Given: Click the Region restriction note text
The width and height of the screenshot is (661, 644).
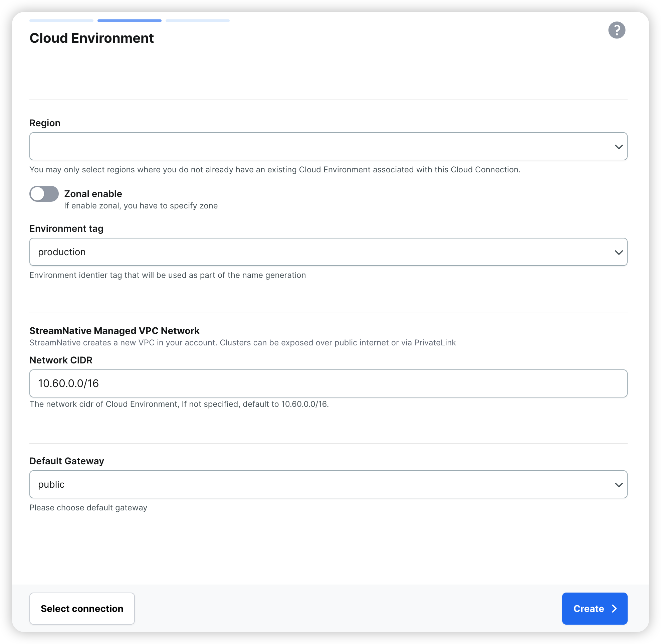Looking at the screenshot, I should point(274,170).
